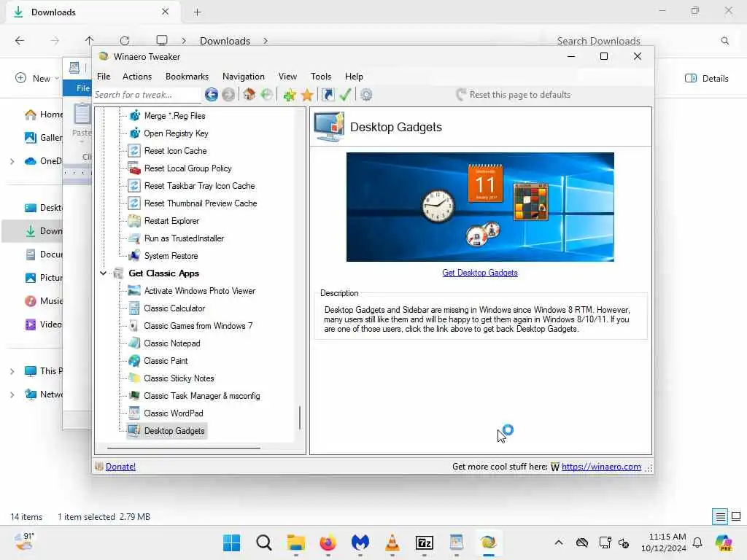The image size is (747, 560).
Task: Select Desktop Gadgets tree item
Action: 174,431
